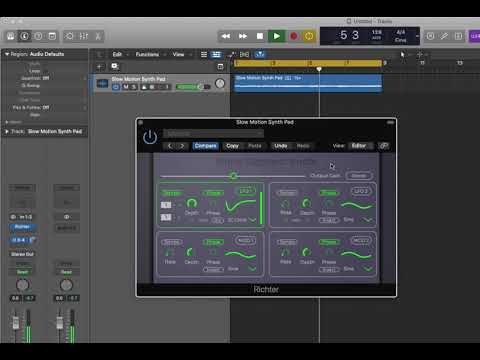Click the count-in icon beside purple button
480x360 pixels.
[459, 36]
